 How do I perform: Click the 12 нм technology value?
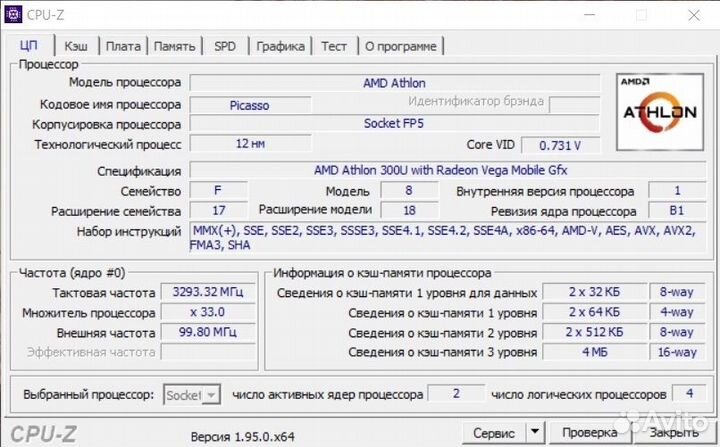click(250, 144)
